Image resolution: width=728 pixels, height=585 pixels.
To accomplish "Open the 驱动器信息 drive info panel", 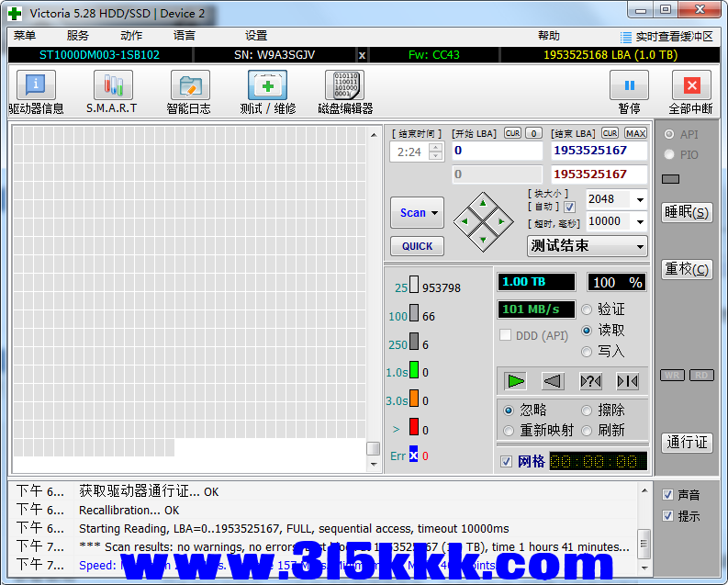I will (36, 85).
